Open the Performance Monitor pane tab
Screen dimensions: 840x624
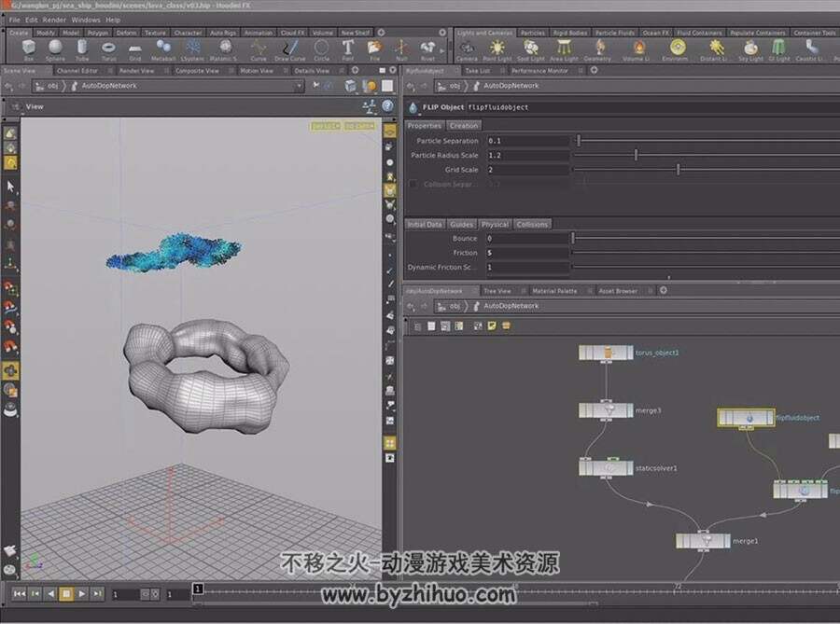539,71
